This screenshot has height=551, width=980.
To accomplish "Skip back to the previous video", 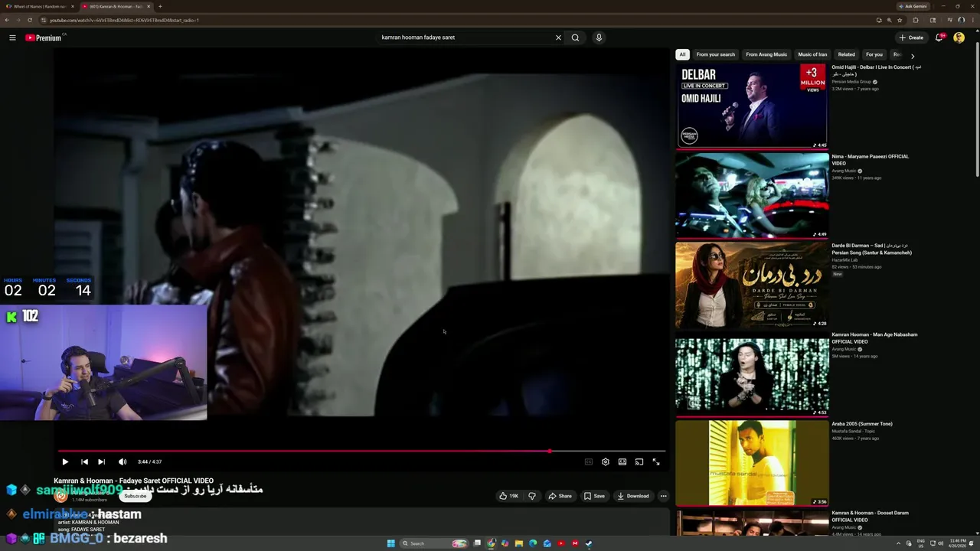I will point(84,461).
